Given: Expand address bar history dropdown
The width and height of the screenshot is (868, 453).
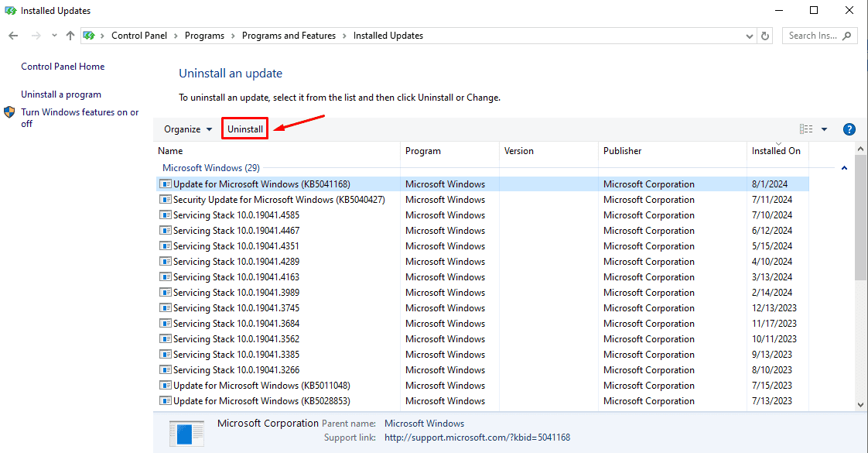Looking at the screenshot, I should [749, 36].
